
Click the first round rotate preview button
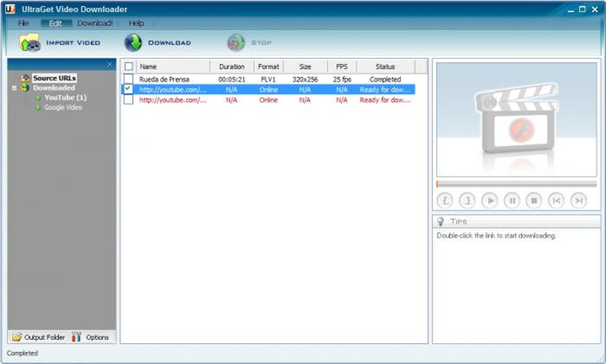pos(445,201)
